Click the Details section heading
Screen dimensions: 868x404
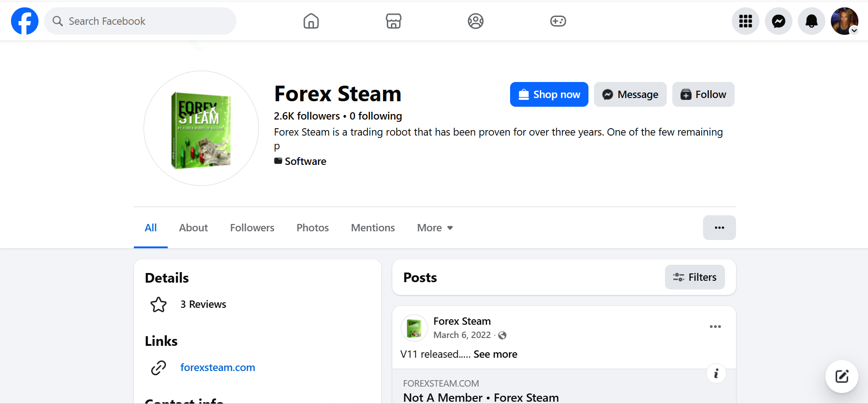(x=167, y=278)
